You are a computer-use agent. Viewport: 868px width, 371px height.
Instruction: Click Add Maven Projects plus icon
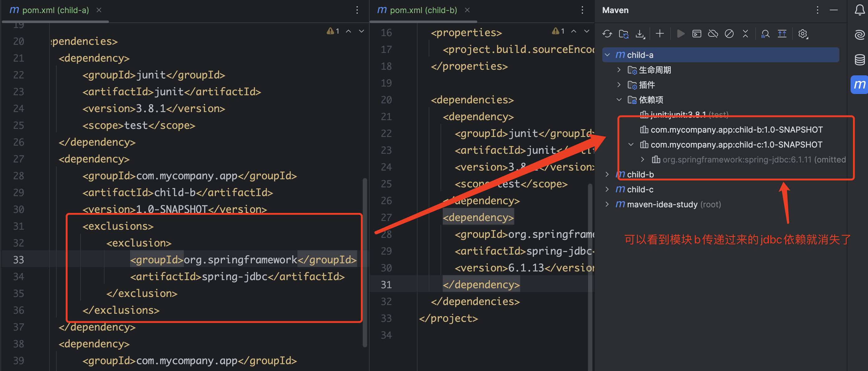tap(660, 34)
